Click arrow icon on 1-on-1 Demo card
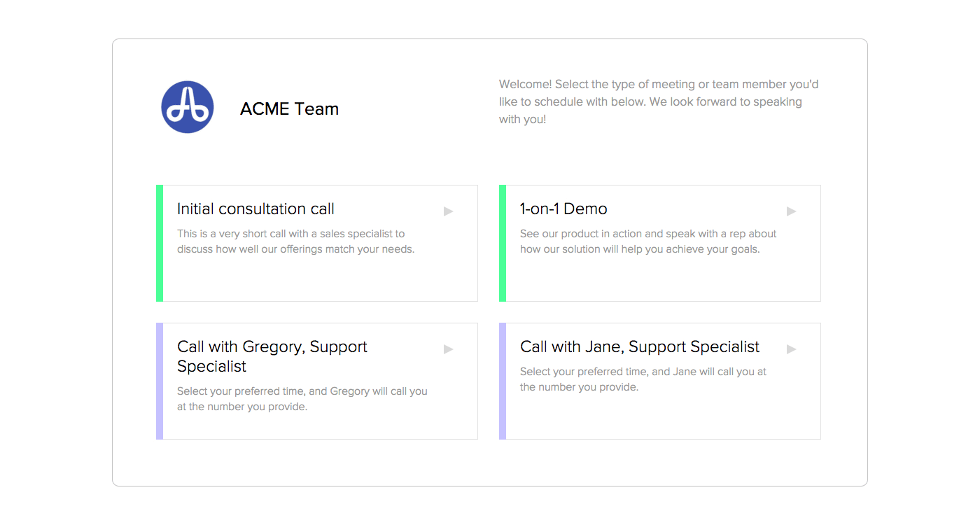The height and width of the screenshot is (525, 980). pyautogui.click(x=792, y=211)
